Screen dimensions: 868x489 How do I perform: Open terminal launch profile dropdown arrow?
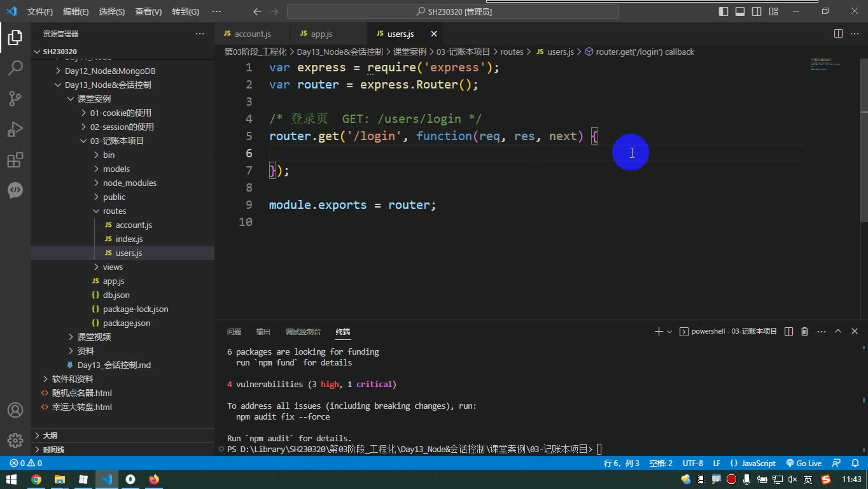[x=669, y=332]
